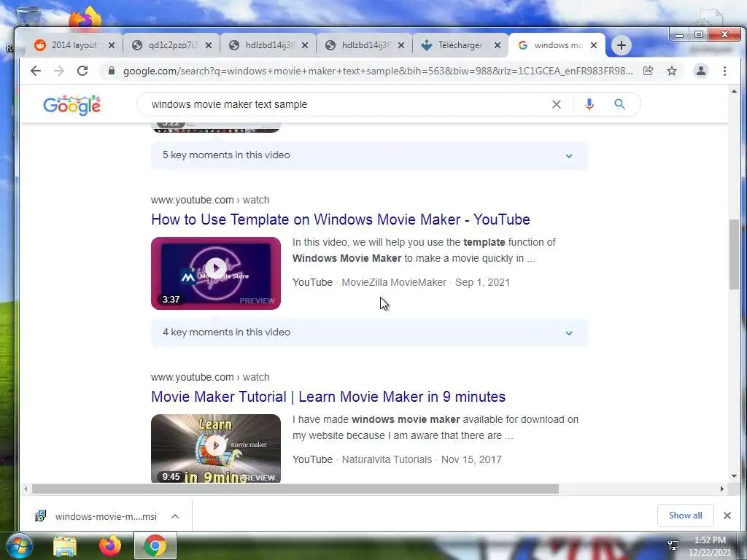
Task: Click scroll-up arrow of vertical scrollbar
Action: (x=734, y=91)
